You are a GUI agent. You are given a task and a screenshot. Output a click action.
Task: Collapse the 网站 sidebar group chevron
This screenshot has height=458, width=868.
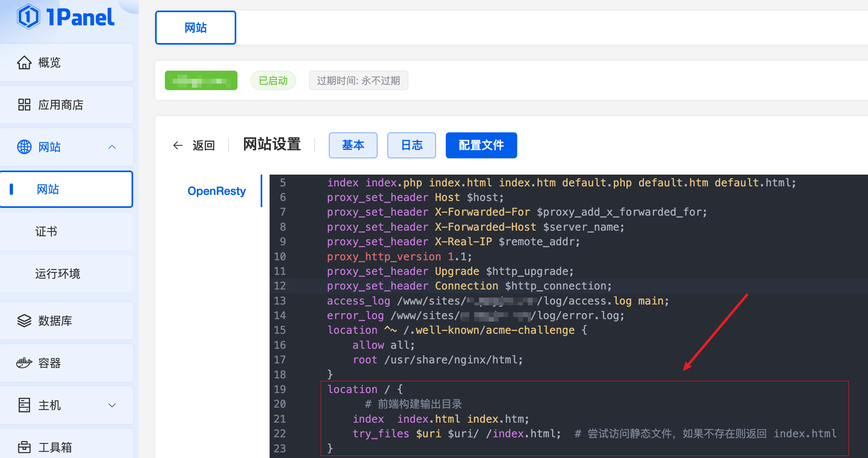click(x=112, y=147)
